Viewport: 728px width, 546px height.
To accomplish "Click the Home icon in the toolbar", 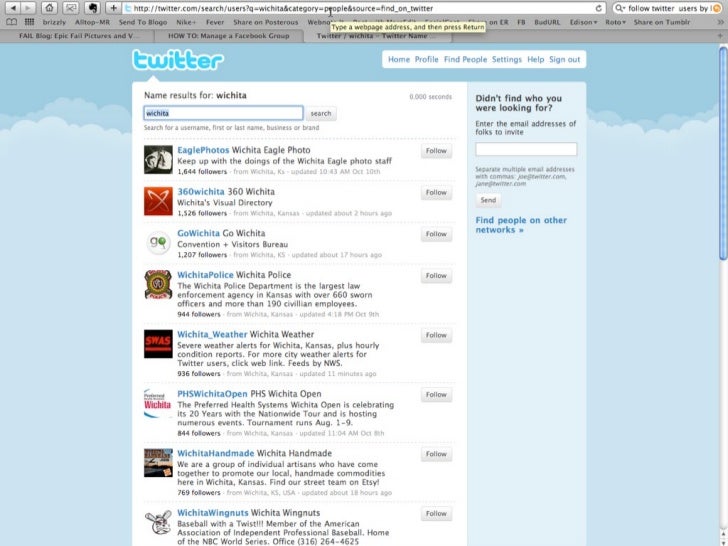I will point(49,8).
